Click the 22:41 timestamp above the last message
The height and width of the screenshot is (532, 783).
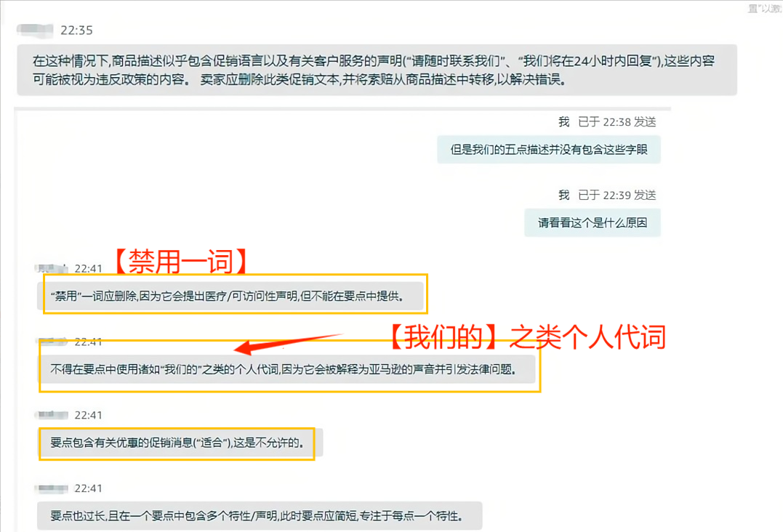click(89, 488)
